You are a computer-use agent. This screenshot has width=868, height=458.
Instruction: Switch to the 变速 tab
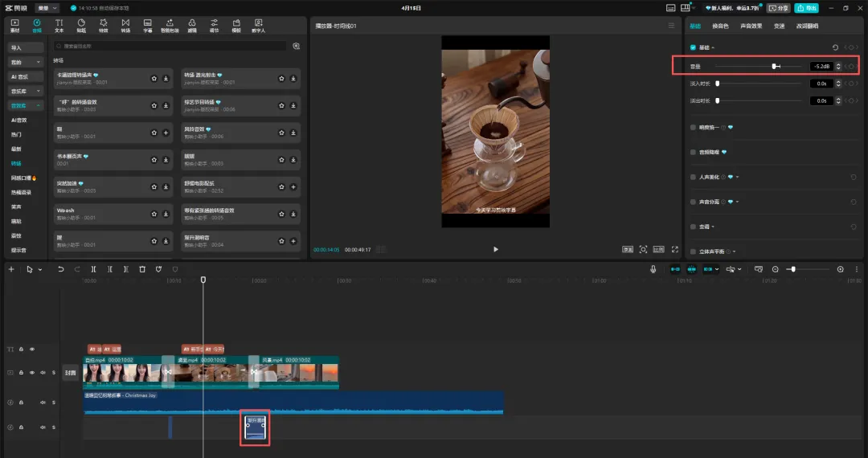(x=779, y=26)
